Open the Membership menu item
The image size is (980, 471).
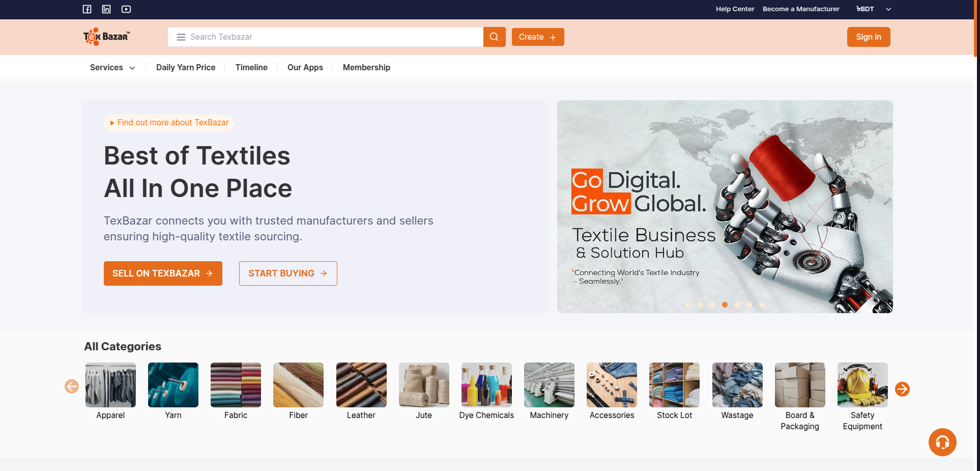pyautogui.click(x=366, y=68)
